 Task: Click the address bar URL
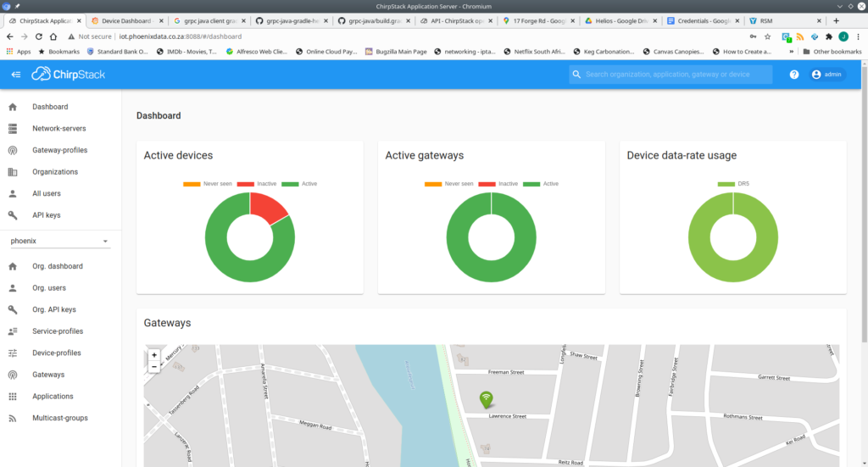coord(181,36)
